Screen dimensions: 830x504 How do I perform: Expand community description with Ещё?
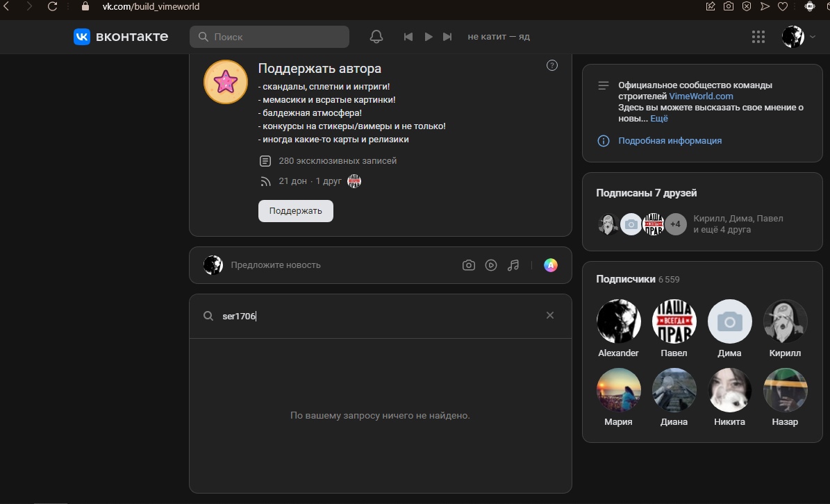point(659,119)
